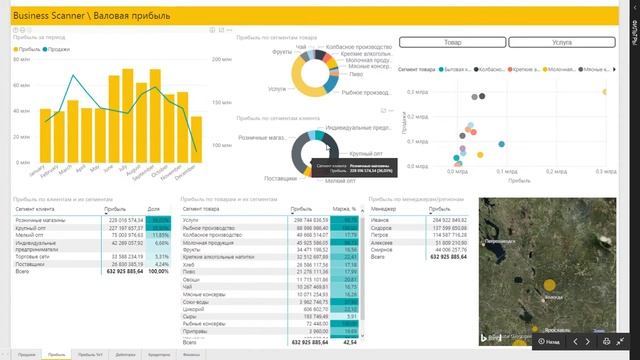Select the Услуга slicer button

pyautogui.click(x=562, y=42)
